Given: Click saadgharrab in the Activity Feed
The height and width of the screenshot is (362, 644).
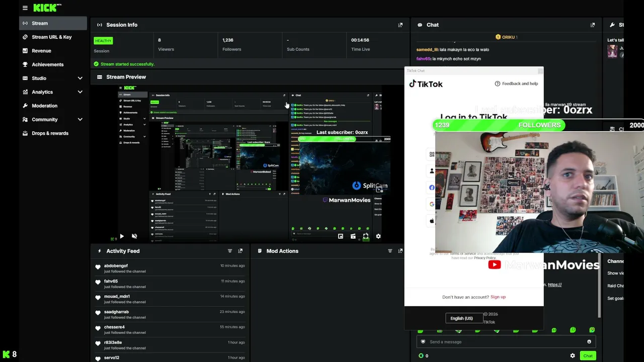Looking at the screenshot, I should (116, 312).
